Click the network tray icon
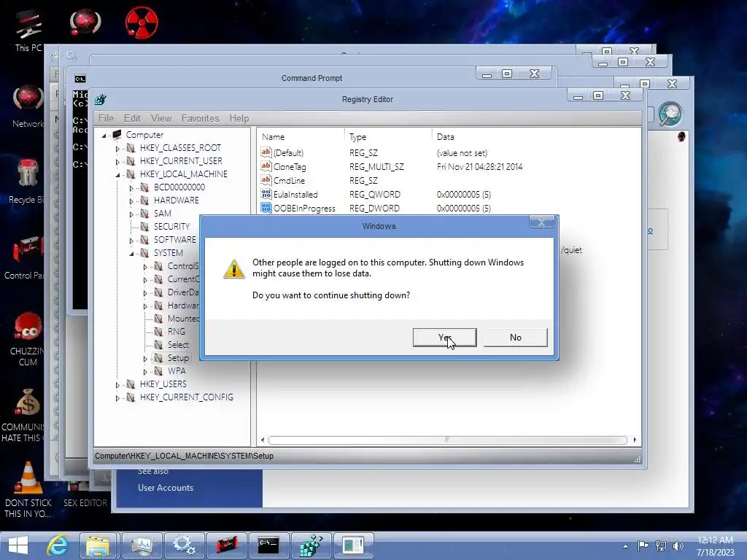Screen dimensions: 747x560 coord(661,545)
